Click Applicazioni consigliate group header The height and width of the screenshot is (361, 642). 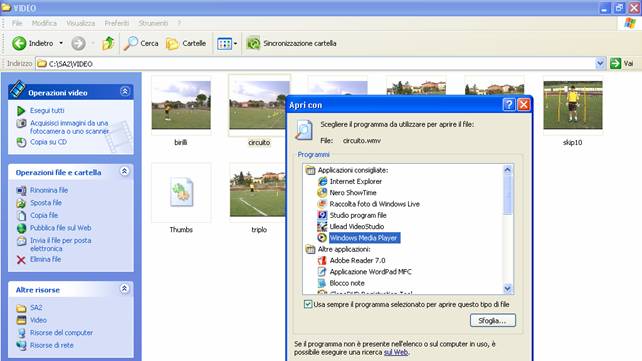click(353, 170)
